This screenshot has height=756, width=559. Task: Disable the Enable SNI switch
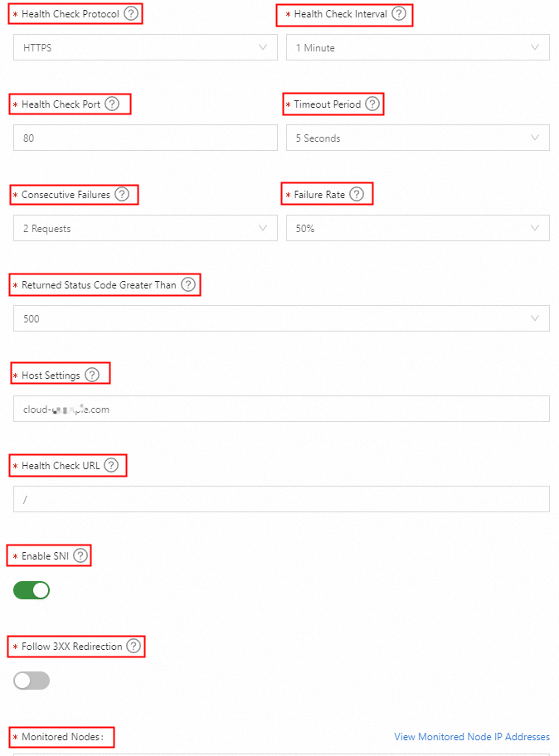32,590
